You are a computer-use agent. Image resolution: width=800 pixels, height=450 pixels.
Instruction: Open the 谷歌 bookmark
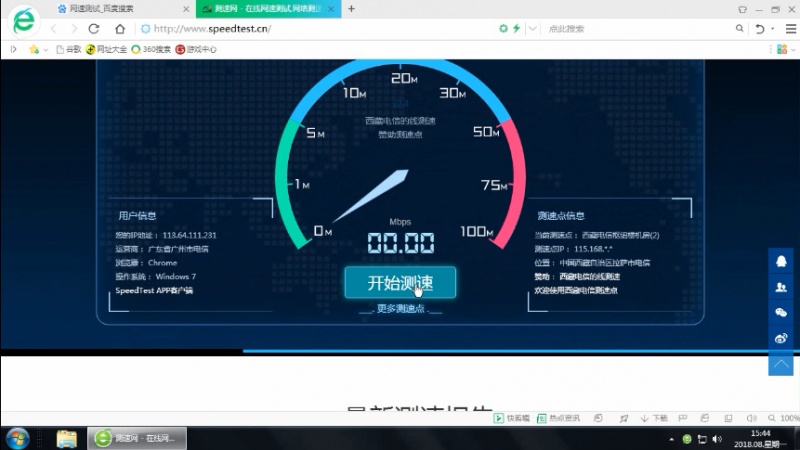point(68,49)
